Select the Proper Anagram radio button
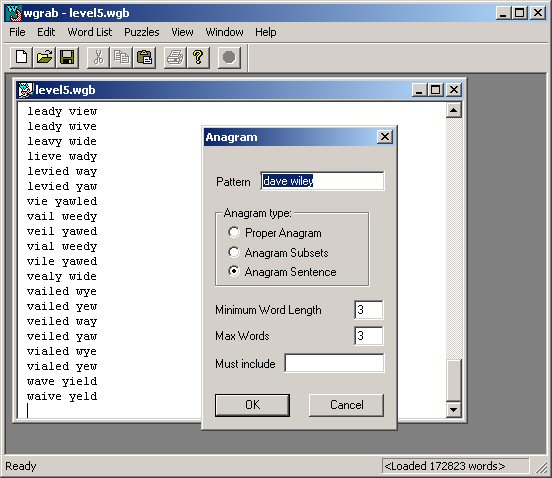The image size is (552, 478). click(234, 232)
